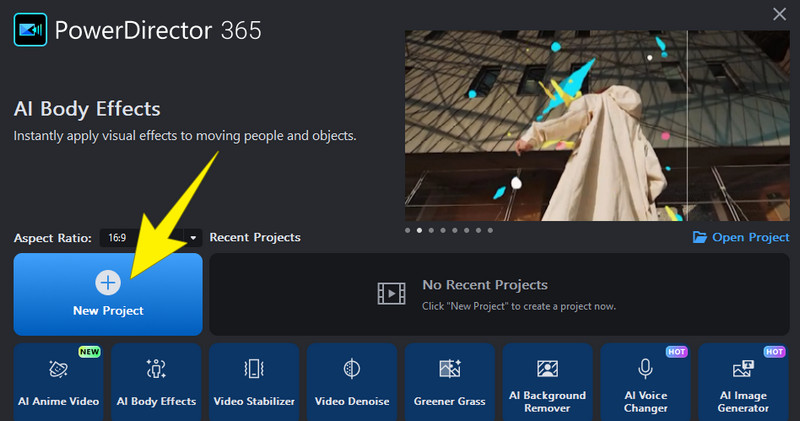Select the fifth carousel dot indicator
The width and height of the screenshot is (800, 421).
(x=455, y=230)
